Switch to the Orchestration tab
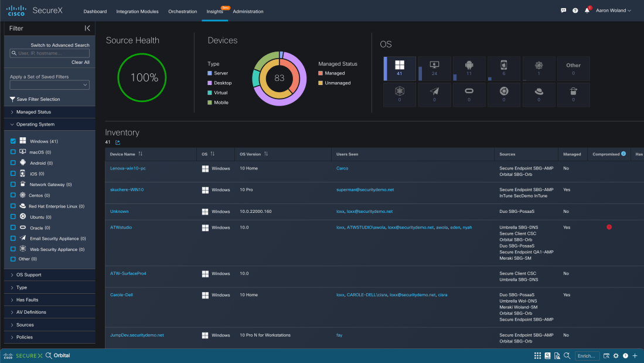 (182, 11)
